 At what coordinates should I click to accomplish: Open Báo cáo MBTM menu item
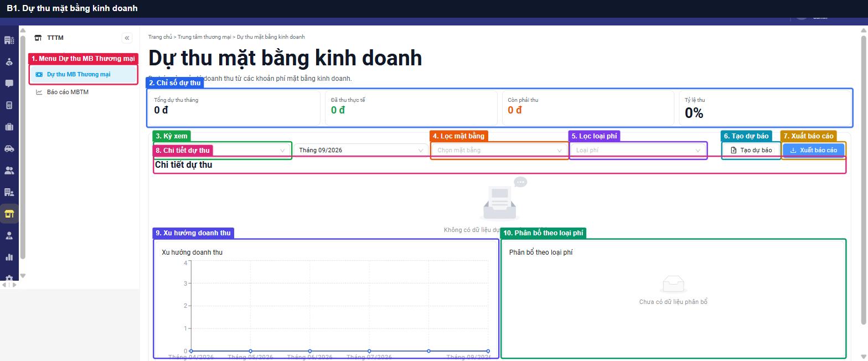point(83,92)
